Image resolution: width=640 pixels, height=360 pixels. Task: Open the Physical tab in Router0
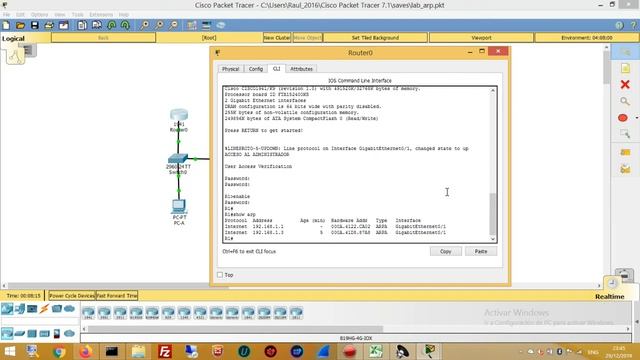pos(230,69)
